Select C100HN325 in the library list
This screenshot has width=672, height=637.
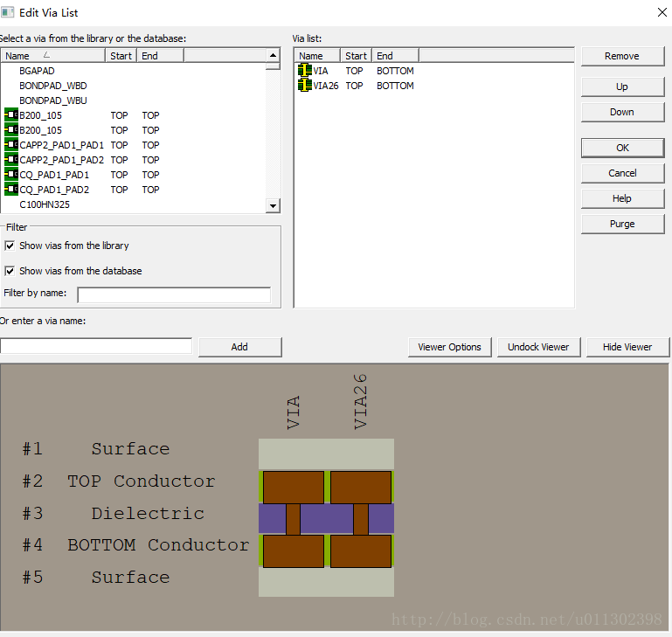coord(45,204)
